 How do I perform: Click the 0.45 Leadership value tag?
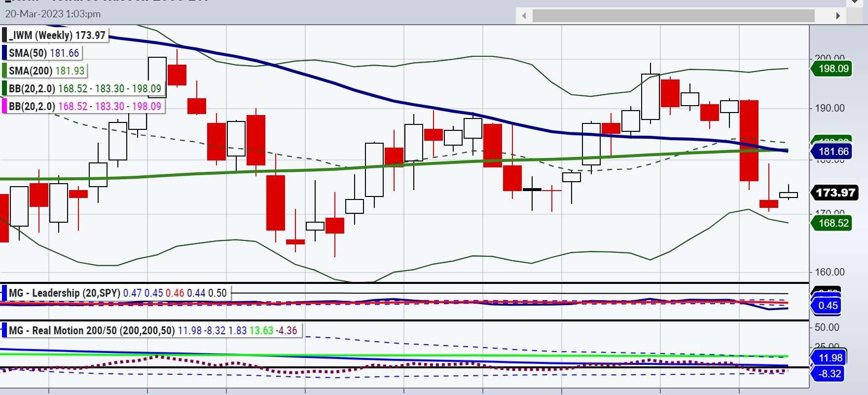pyautogui.click(x=827, y=306)
